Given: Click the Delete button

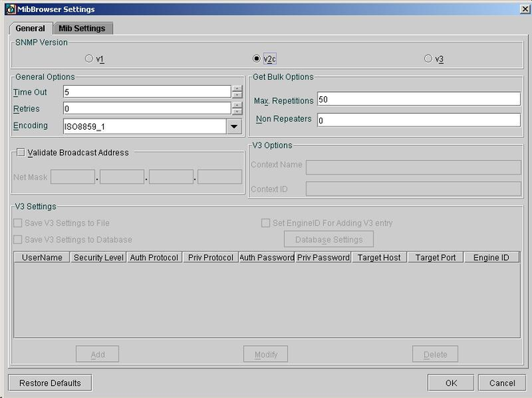Looking at the screenshot, I should point(435,354).
